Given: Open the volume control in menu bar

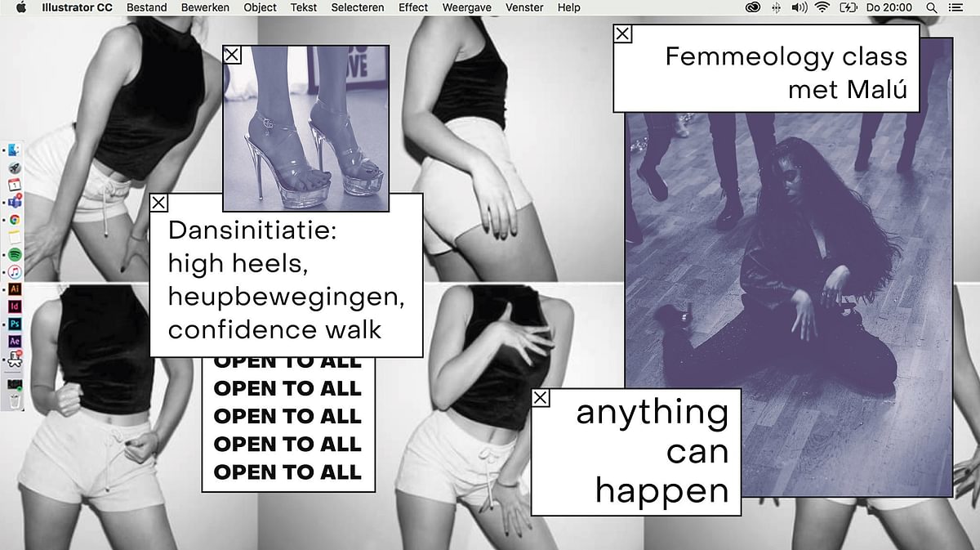Looking at the screenshot, I should [799, 7].
